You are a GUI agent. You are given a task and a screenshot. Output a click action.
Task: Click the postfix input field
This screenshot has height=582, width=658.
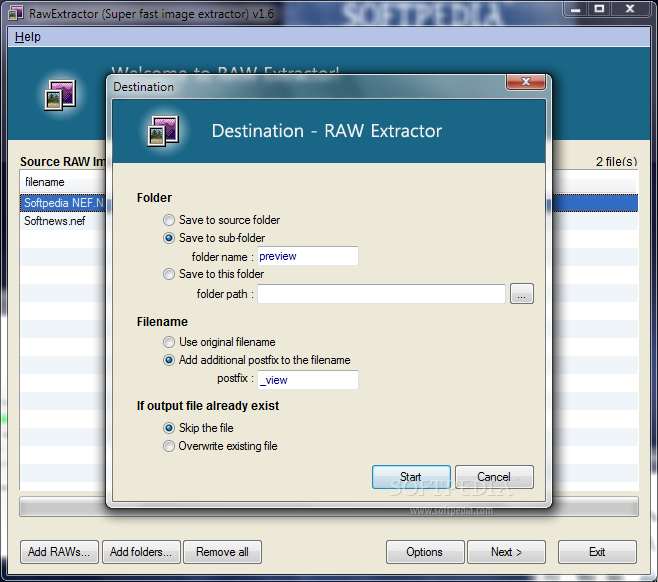click(308, 380)
